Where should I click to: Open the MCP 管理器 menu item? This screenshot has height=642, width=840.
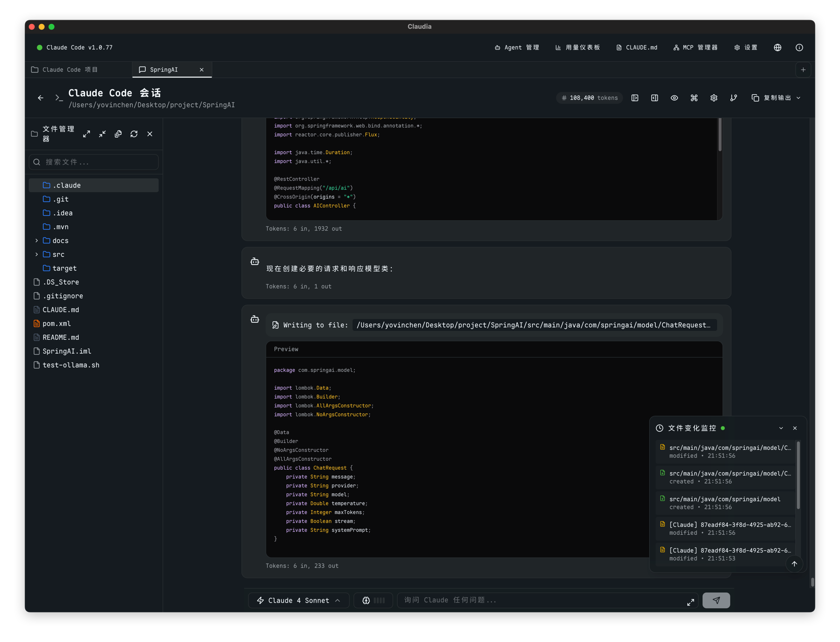(695, 47)
